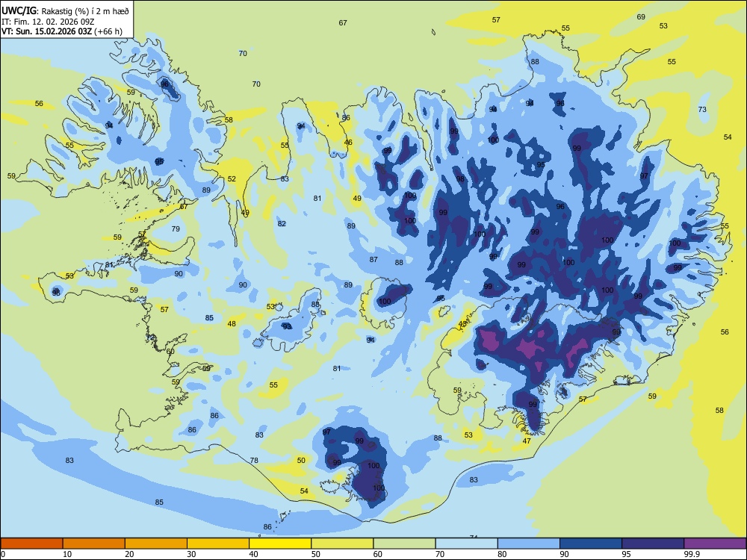Click the dark orange 0–10 legend swatch
Viewport: 747px width, 560px height.
tap(31, 544)
